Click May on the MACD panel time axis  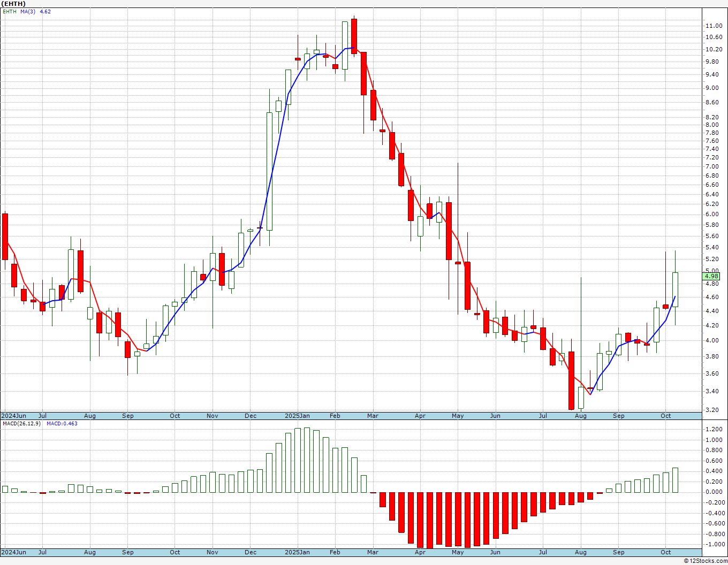tap(458, 552)
